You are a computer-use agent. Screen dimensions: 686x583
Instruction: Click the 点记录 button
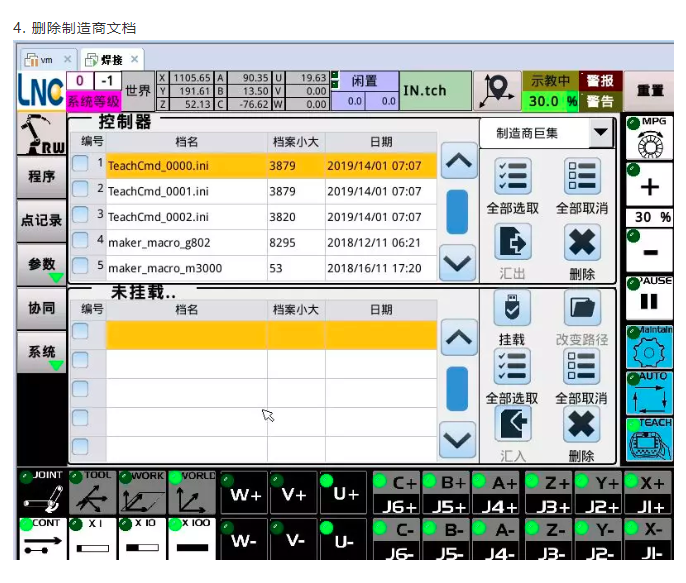point(41,221)
